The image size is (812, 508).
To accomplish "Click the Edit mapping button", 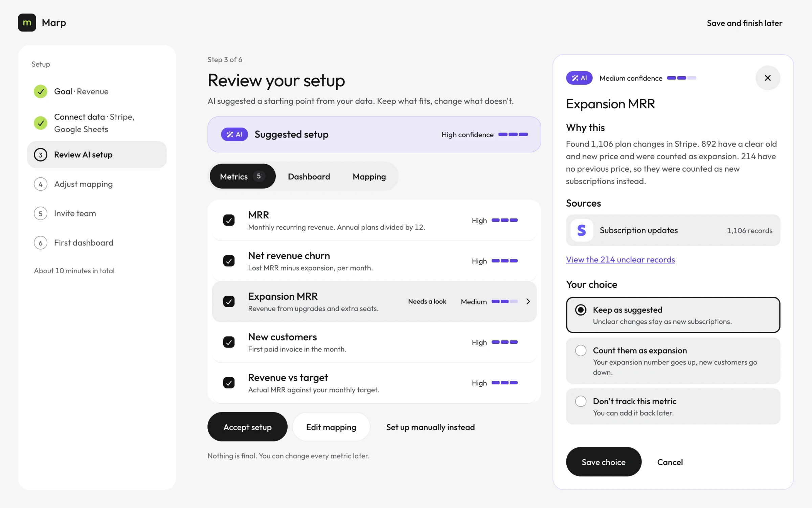I will [331, 427].
